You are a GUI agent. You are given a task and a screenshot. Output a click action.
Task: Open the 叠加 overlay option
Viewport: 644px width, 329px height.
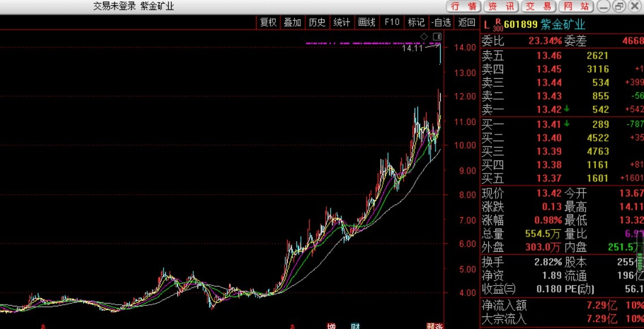pos(292,22)
